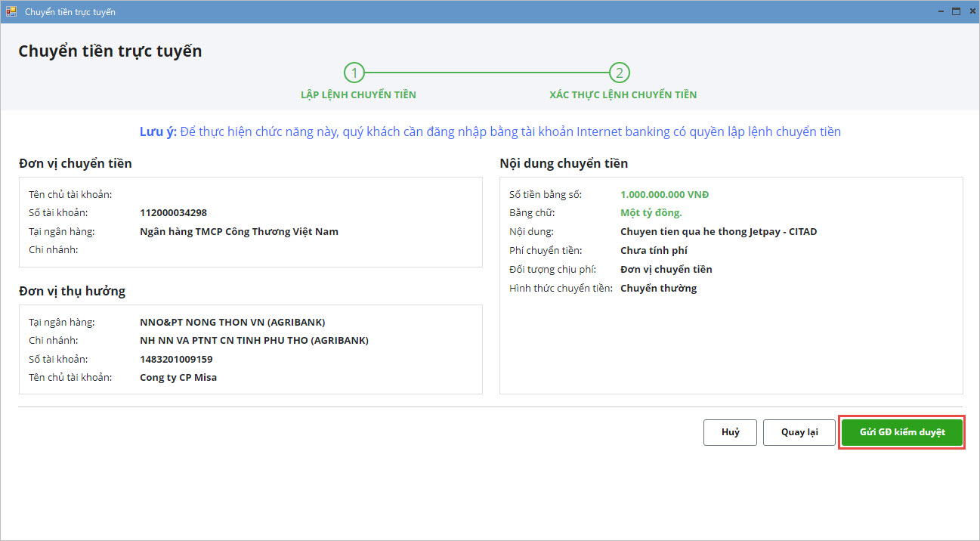Screen dimensions: 980x541
Task: Click beneficiary name Cong ty CP Misa
Action: click(x=178, y=378)
